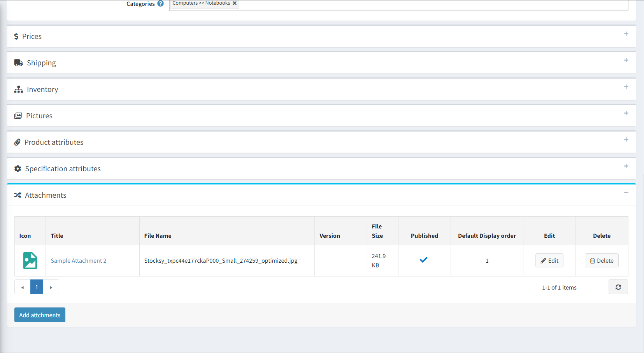644x353 pixels.
Task: Expand the Prices panel with plus icon
Action: pos(626,34)
